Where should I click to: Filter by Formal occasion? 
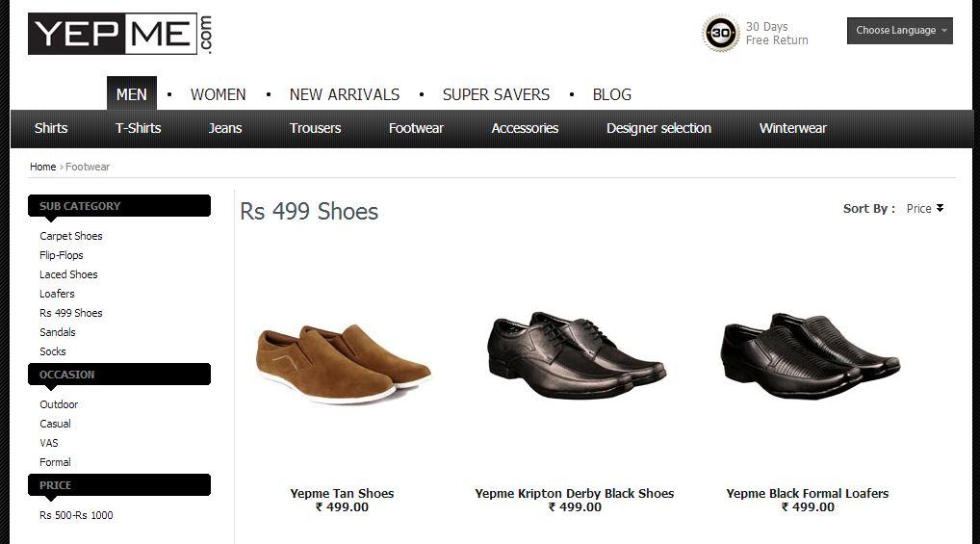point(55,462)
